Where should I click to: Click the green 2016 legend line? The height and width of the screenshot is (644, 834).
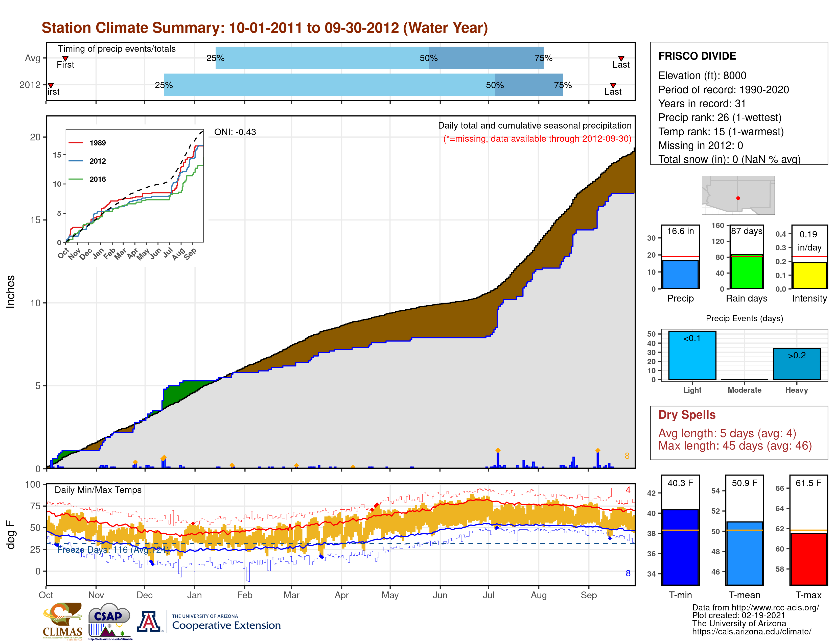76,179
